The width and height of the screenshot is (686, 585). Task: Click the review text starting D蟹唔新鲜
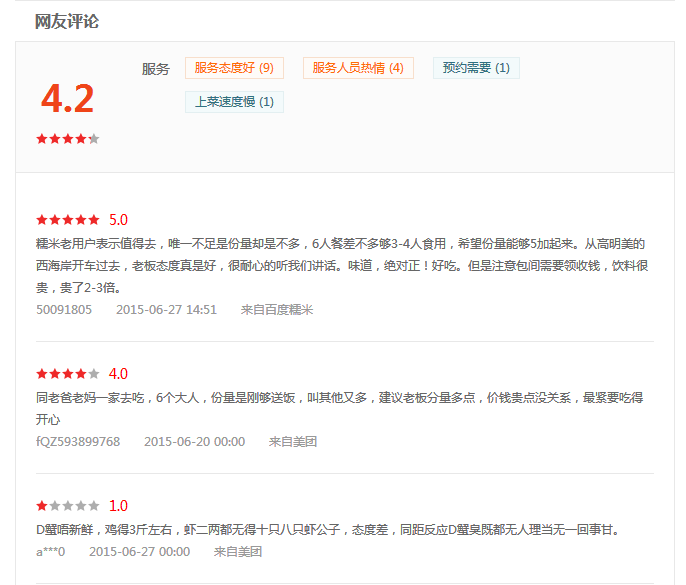point(328,530)
